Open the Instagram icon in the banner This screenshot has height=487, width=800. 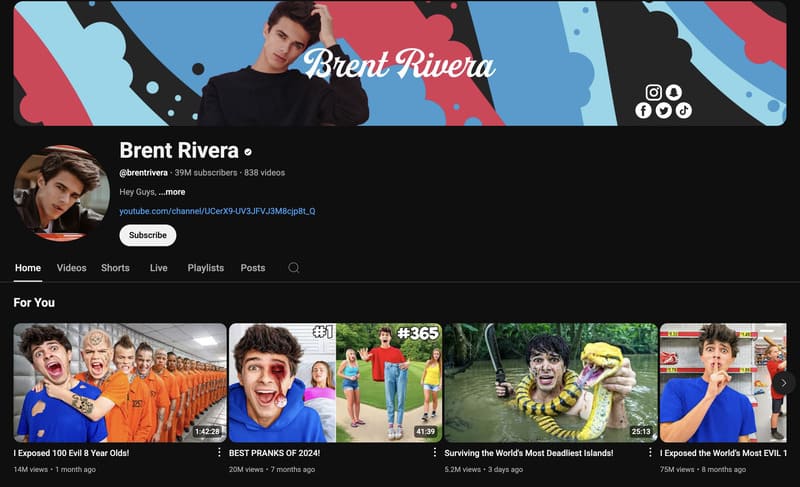click(654, 92)
